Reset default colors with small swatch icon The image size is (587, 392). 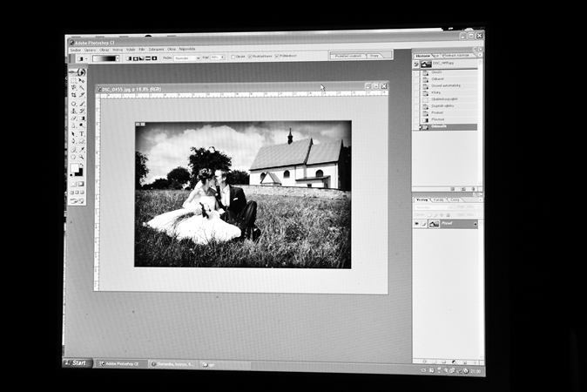click(72, 174)
